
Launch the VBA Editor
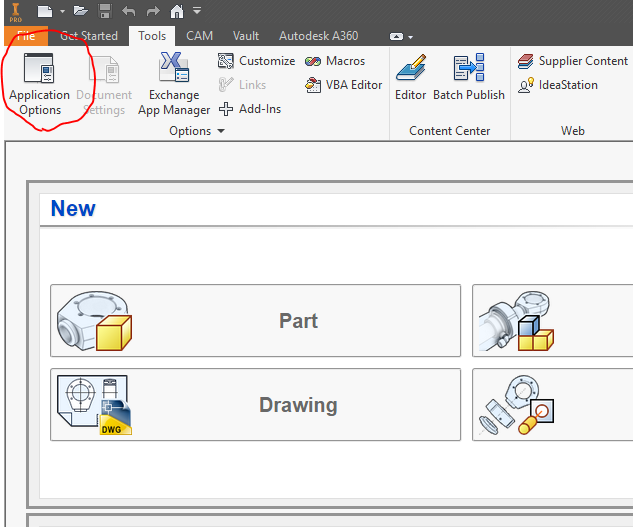pos(344,85)
